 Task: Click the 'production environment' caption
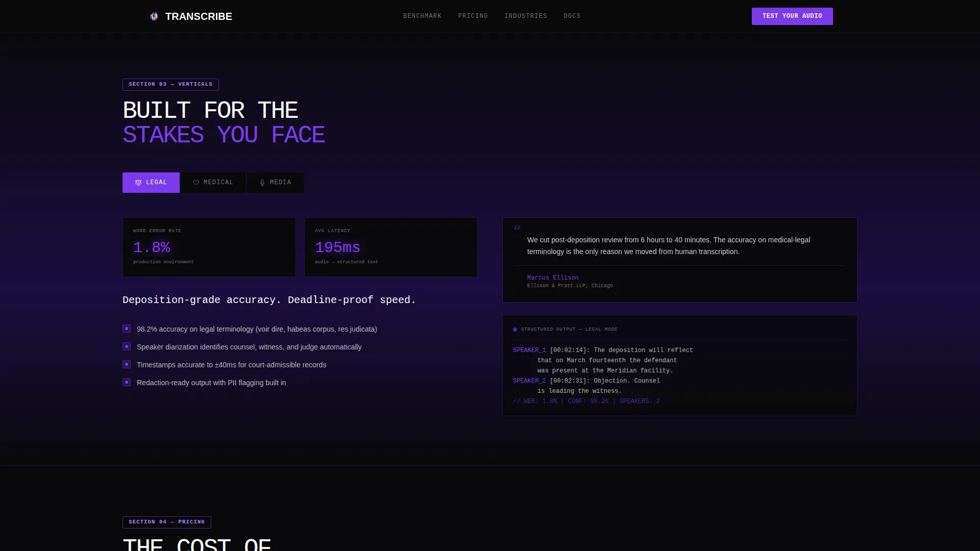point(163,262)
